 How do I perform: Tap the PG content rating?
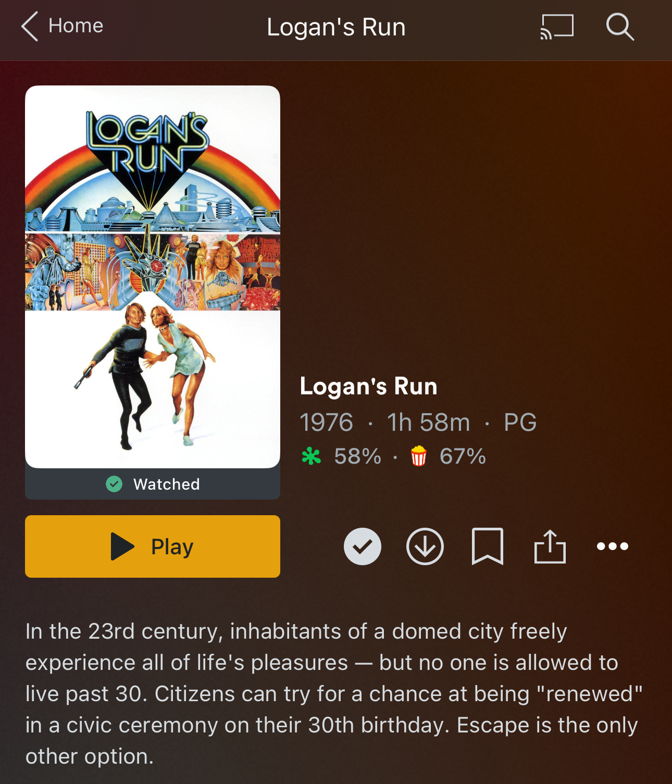tap(520, 422)
